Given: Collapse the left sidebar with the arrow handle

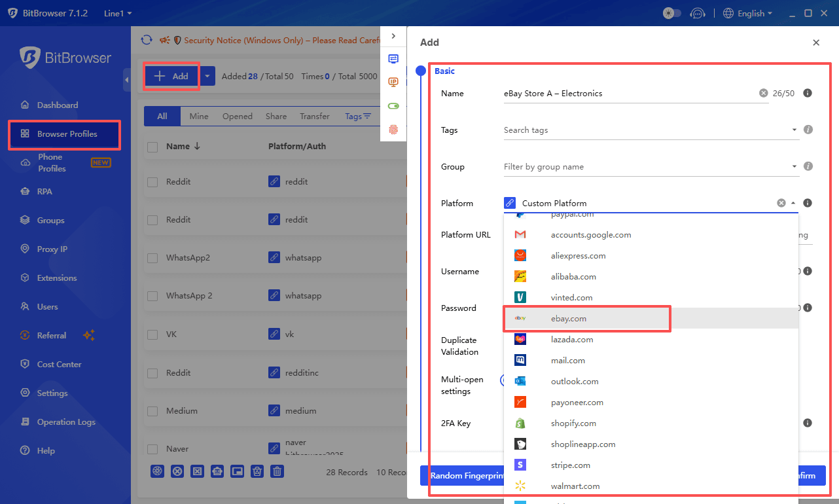Looking at the screenshot, I should pyautogui.click(x=126, y=80).
